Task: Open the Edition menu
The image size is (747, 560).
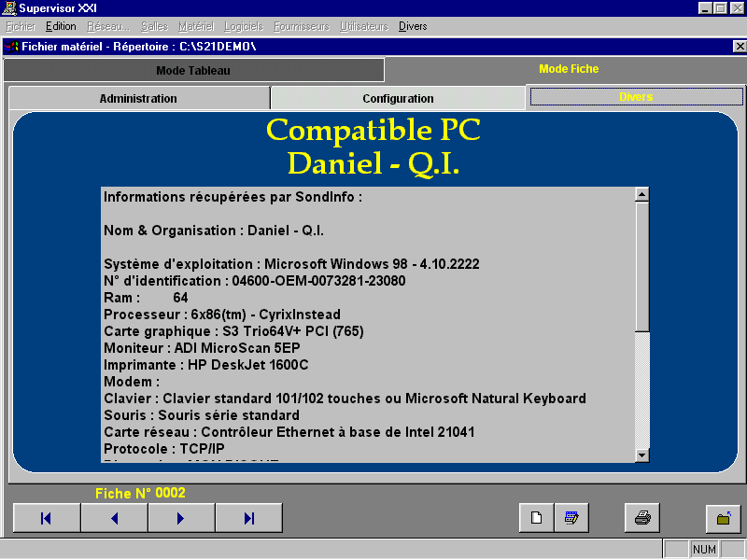Action: 61,27
